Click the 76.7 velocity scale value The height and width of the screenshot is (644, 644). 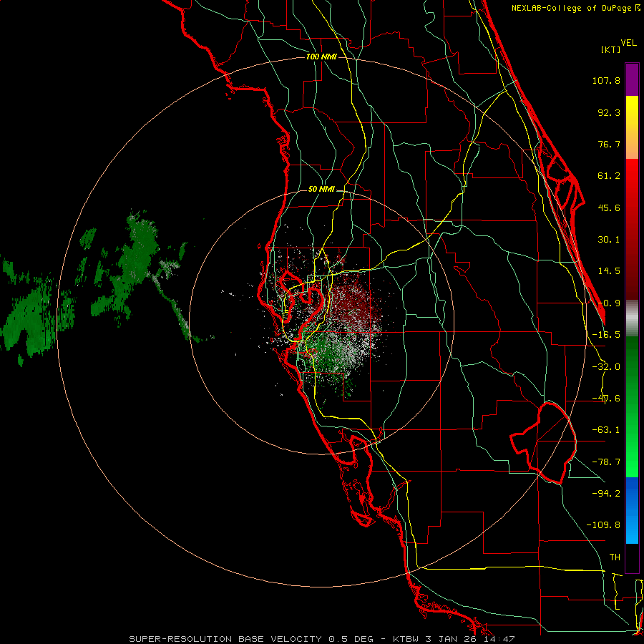[609, 144]
